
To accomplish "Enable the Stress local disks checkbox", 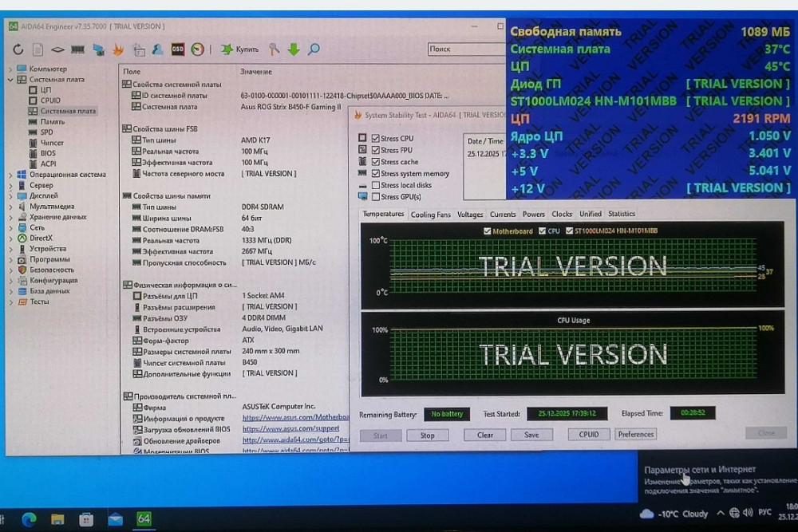I will (375, 185).
